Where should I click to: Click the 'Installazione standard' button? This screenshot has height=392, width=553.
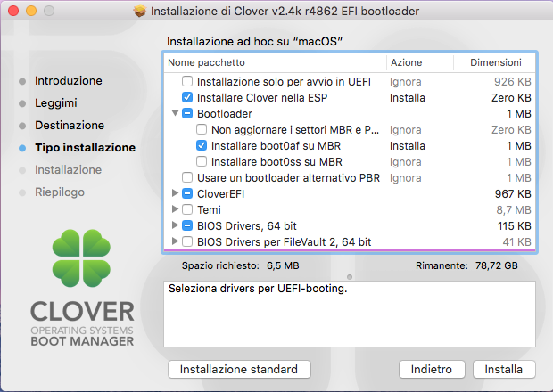click(x=239, y=369)
